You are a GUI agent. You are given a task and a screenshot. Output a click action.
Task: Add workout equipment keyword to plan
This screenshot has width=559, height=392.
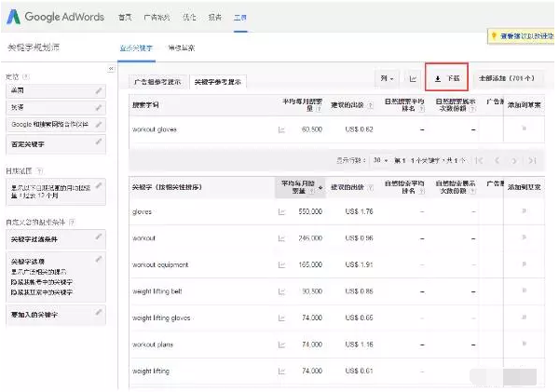(523, 264)
